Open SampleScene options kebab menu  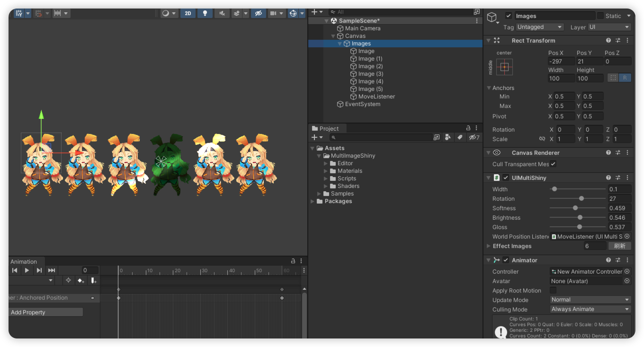(477, 21)
